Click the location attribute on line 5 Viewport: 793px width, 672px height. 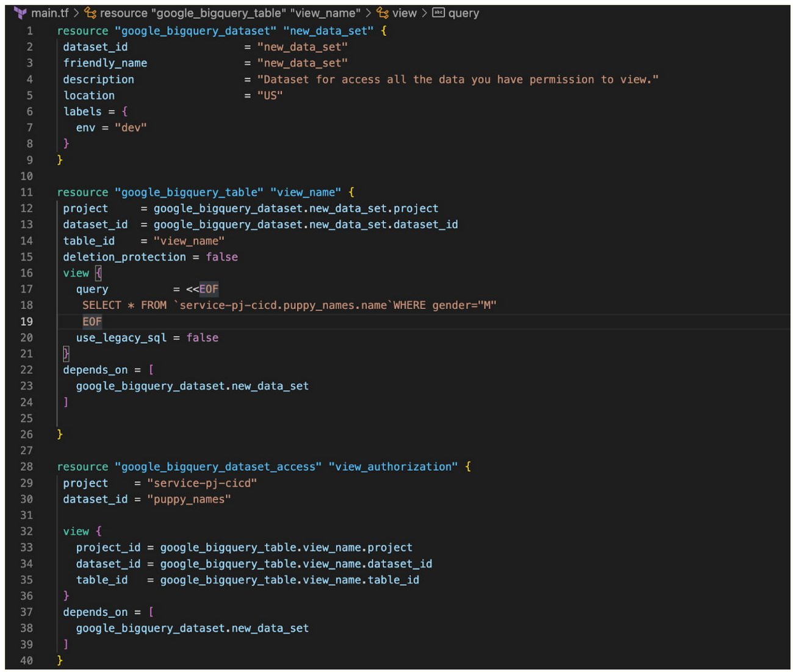[x=89, y=95]
